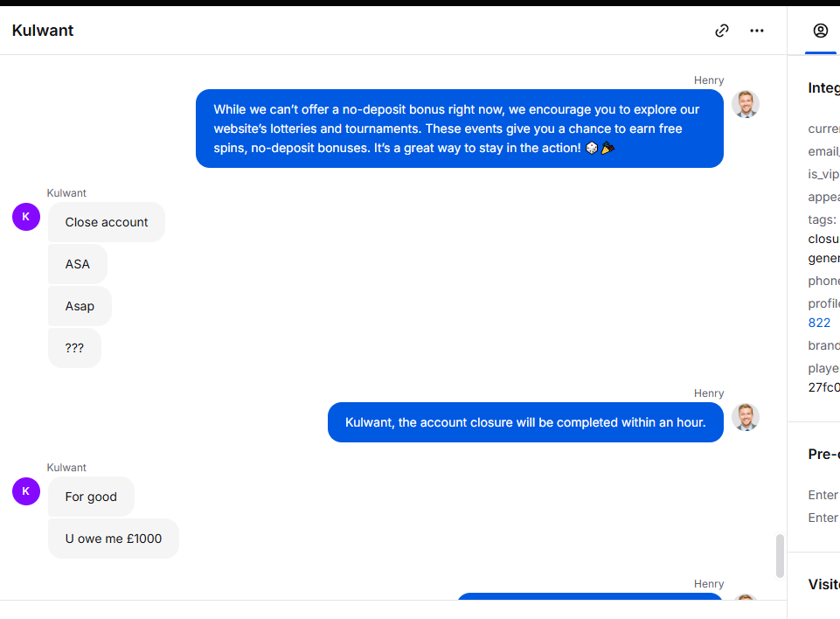
Task: Select the 'U owe me £1000' message bubble
Action: [x=114, y=539]
